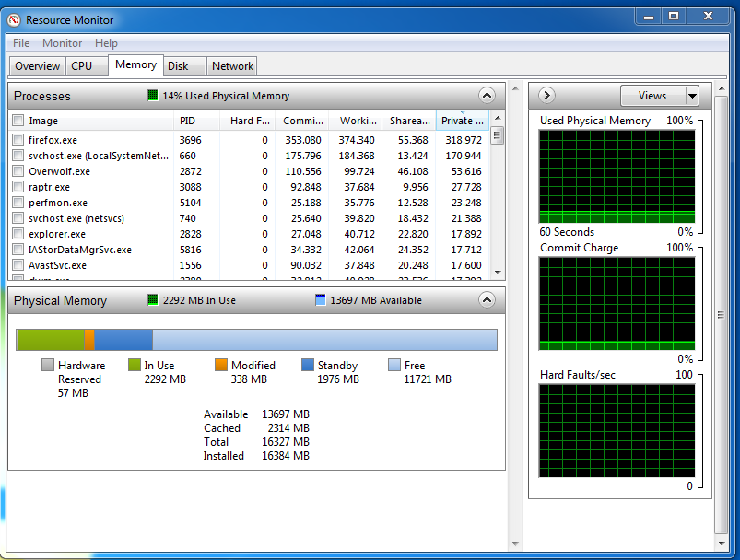Switch to the Network tab
Image resolution: width=740 pixels, height=560 pixels.
tap(232, 66)
